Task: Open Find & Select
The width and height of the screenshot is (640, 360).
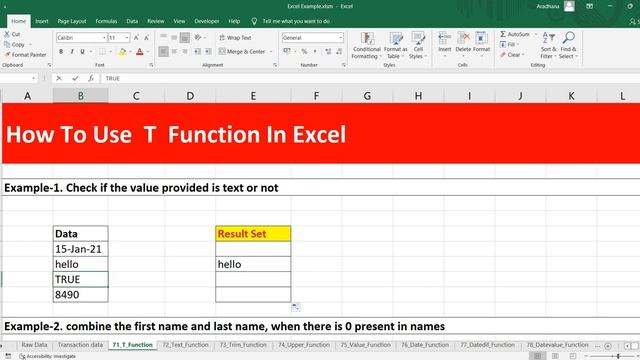Action: [x=568, y=45]
